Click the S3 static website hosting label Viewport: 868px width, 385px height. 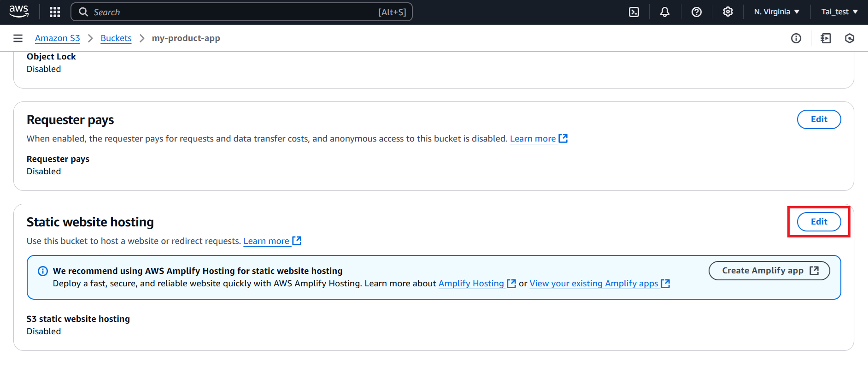(78, 319)
